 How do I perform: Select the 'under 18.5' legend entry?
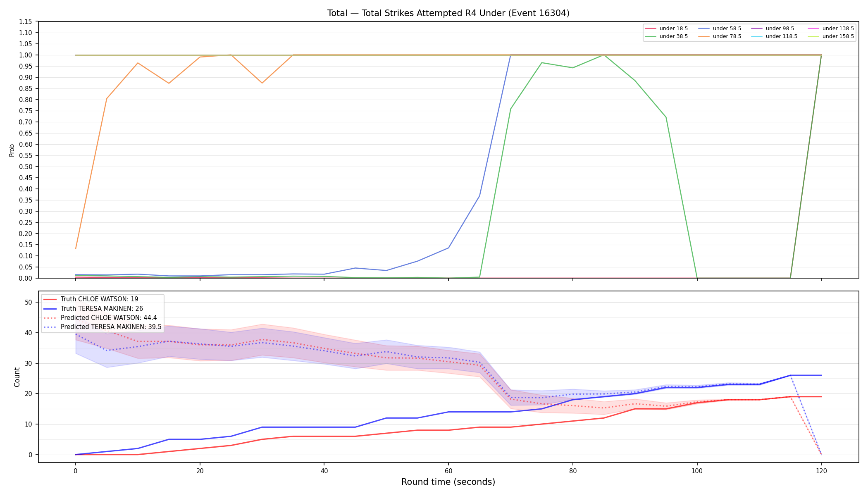point(666,29)
